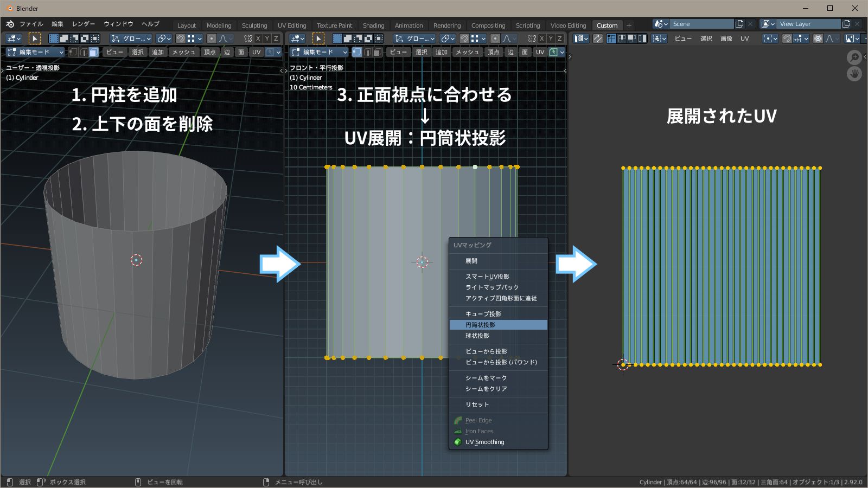Image resolution: width=868 pixels, height=488 pixels.
Task: Open the 編集モード mode dropdown
Action: point(35,52)
